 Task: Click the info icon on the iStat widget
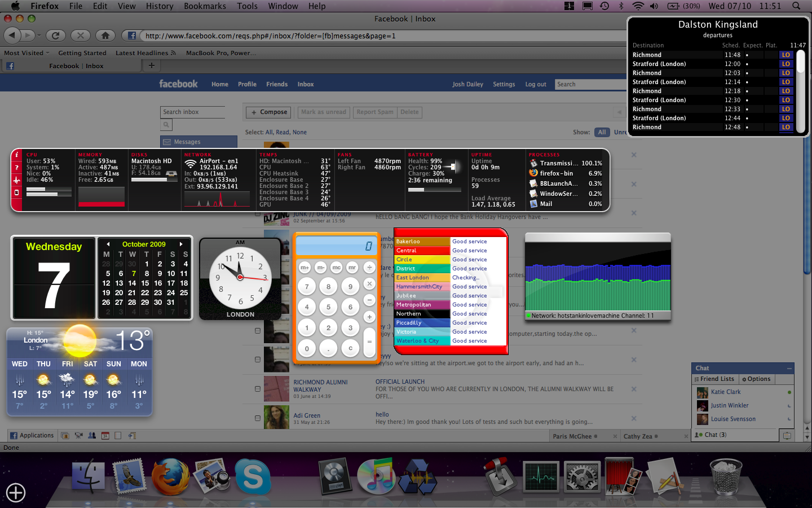16,155
